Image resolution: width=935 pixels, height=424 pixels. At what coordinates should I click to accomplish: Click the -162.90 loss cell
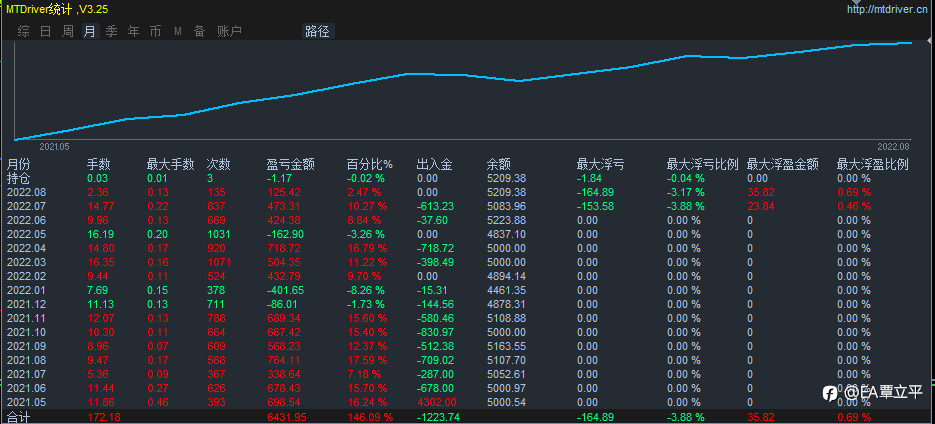284,234
